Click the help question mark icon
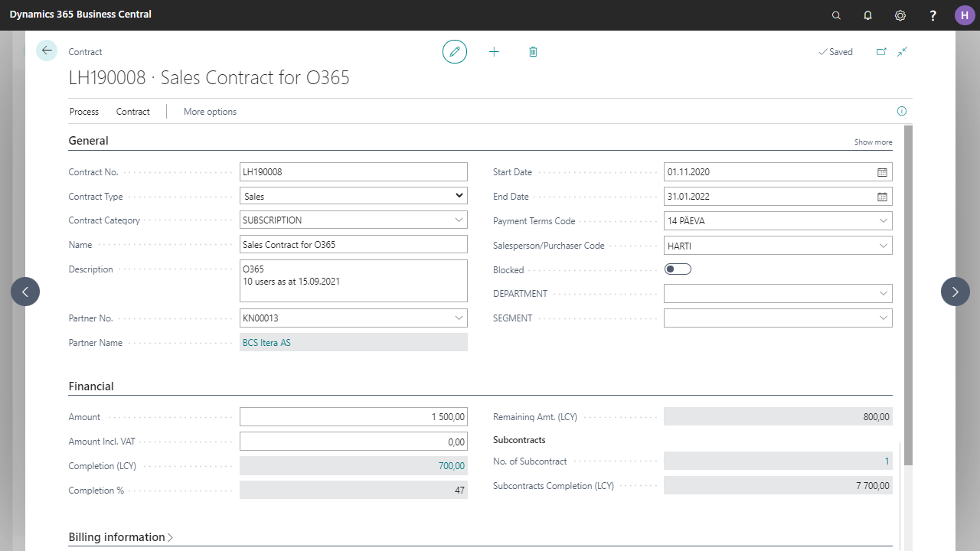The height and width of the screenshot is (551, 980). pyautogui.click(x=933, y=15)
